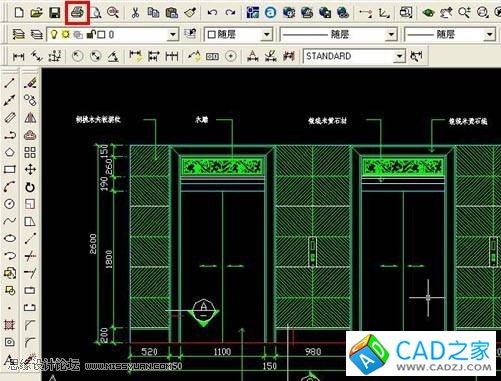
Task: Select the Chamfer tool
Action: [x=30, y=324]
